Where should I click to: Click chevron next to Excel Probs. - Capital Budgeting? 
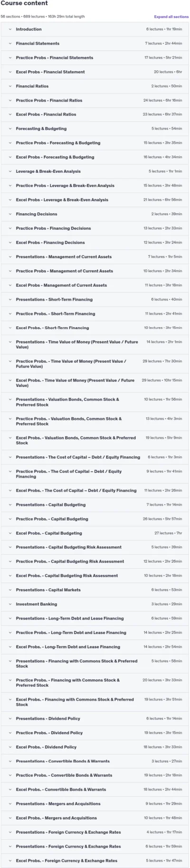coord(10,533)
